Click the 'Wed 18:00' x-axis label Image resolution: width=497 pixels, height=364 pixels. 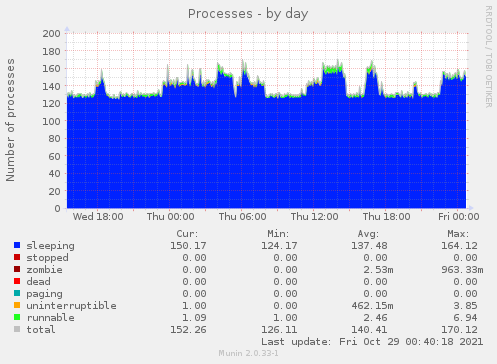click(98, 217)
